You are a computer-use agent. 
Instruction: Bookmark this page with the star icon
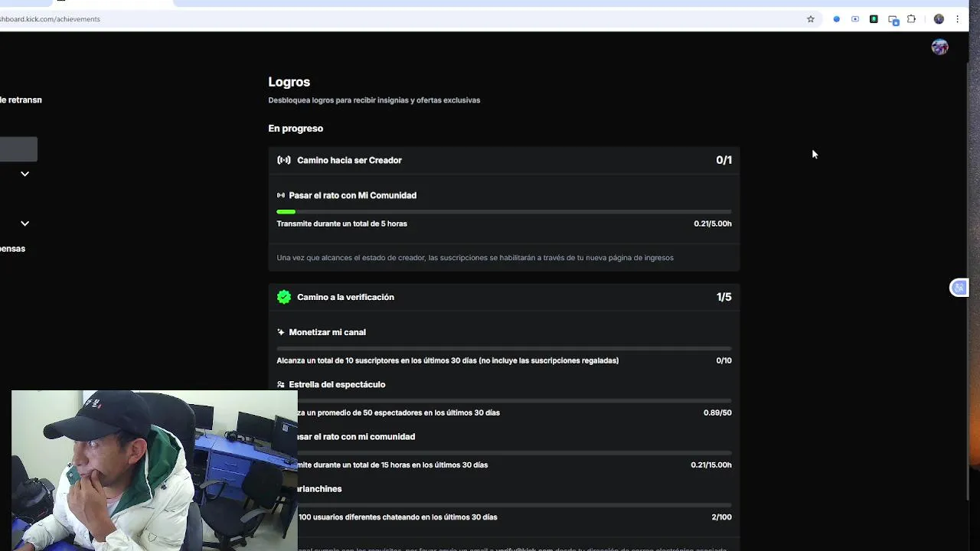pyautogui.click(x=811, y=19)
